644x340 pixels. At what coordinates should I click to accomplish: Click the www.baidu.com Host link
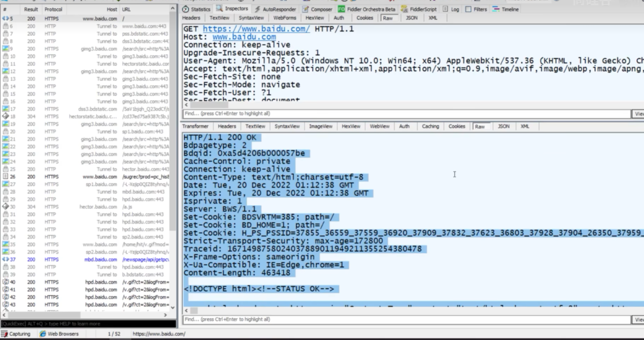coord(244,37)
